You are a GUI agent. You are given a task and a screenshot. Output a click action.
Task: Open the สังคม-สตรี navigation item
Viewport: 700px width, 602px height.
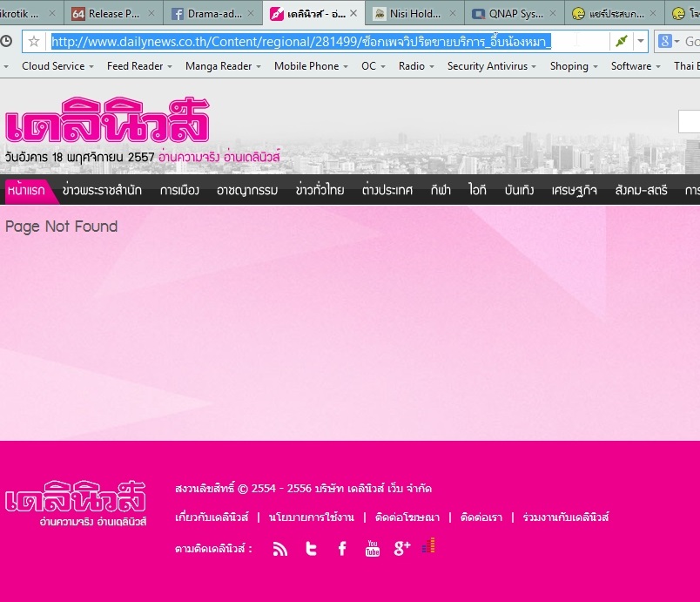click(641, 190)
